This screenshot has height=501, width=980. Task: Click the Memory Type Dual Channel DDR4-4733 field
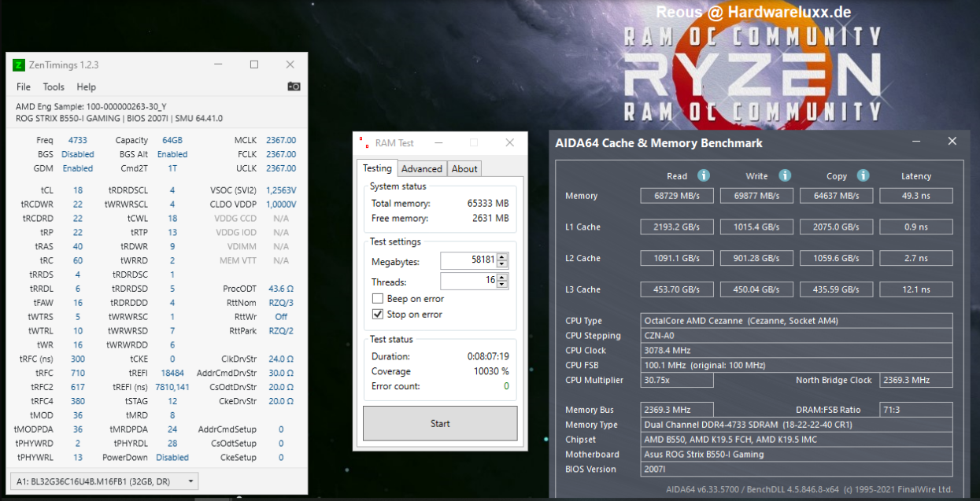797,425
